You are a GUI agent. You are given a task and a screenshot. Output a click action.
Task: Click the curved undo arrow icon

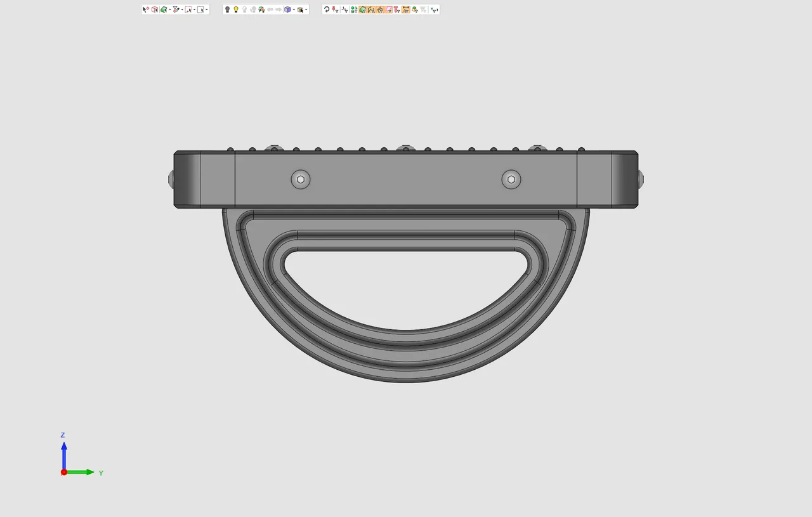327,9
